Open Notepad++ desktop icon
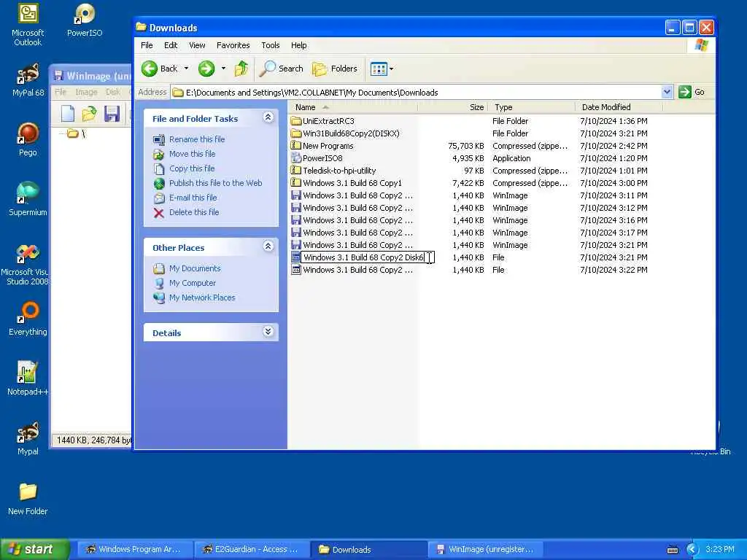 28,378
